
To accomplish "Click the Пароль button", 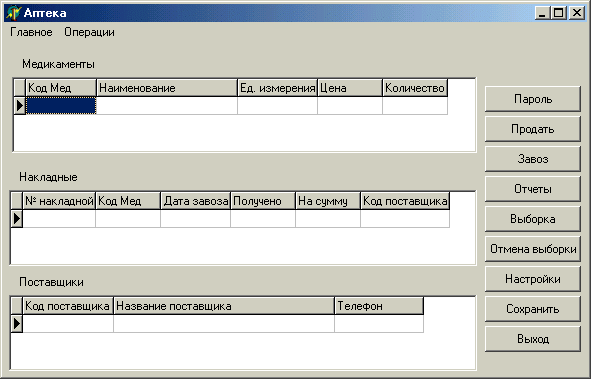I will pos(533,99).
